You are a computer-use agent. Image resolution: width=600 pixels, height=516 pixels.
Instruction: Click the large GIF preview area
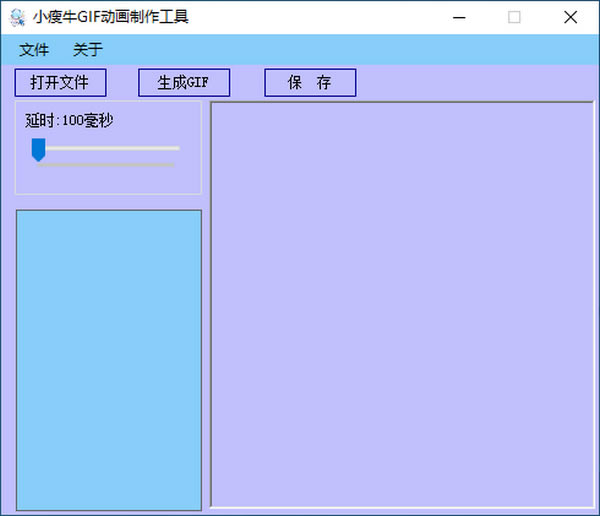coord(402,305)
